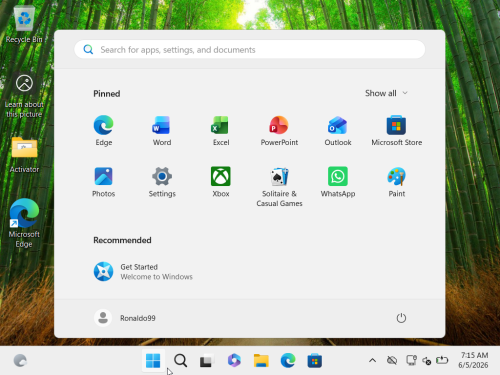
Task: Launch Microsoft Store pinned app
Action: [x=396, y=131]
